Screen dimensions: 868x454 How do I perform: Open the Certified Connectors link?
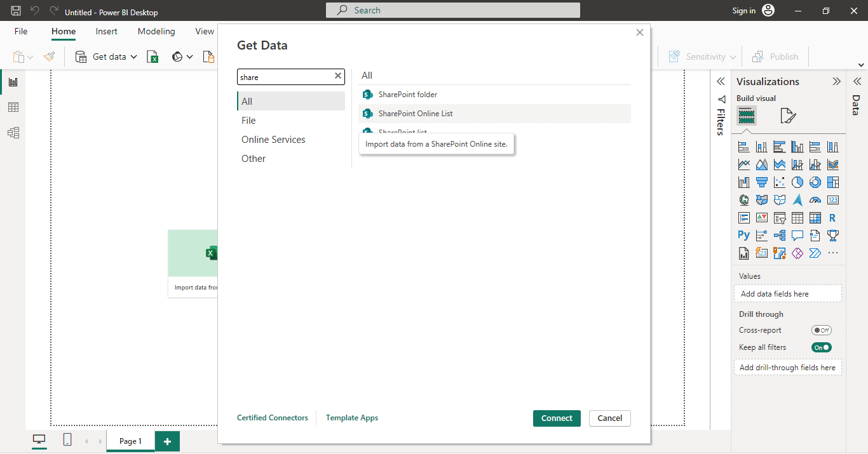[272, 418]
